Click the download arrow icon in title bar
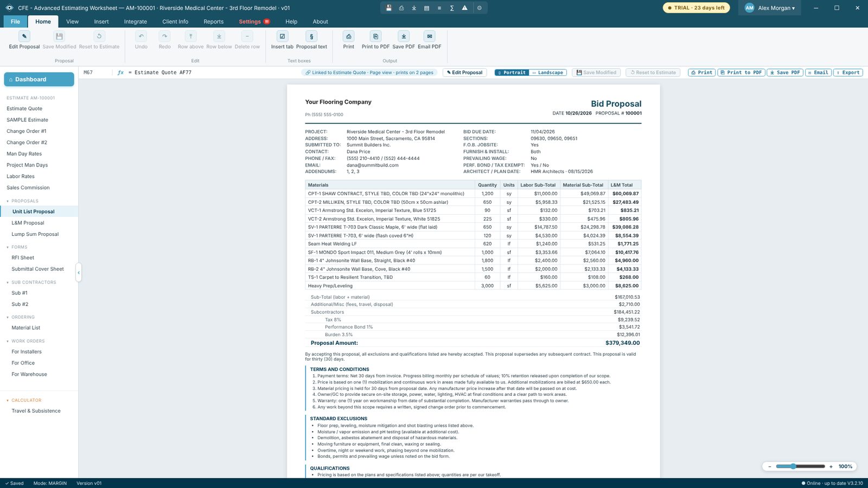The height and width of the screenshot is (488, 868). coord(414,8)
